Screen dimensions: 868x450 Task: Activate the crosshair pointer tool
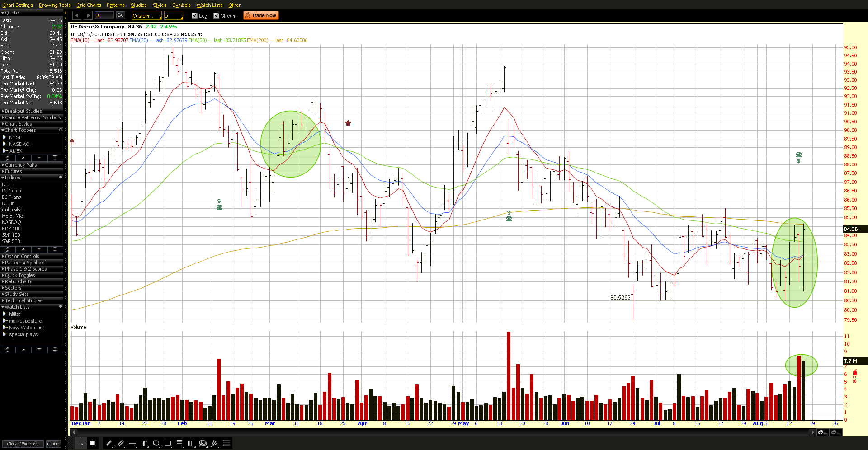coord(80,443)
